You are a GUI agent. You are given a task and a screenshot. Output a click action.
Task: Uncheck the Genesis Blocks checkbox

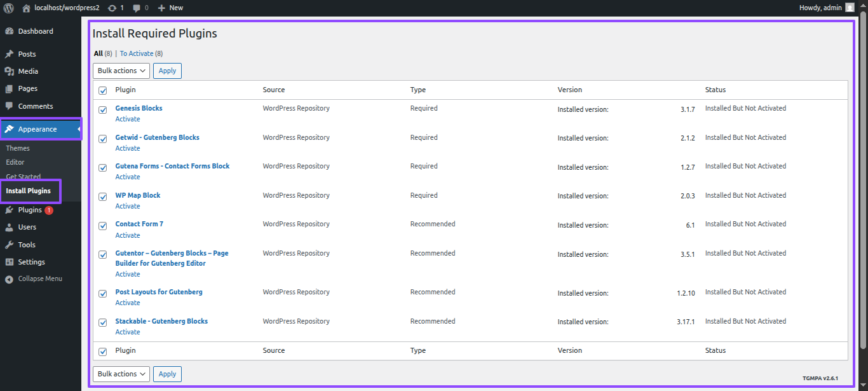click(103, 110)
